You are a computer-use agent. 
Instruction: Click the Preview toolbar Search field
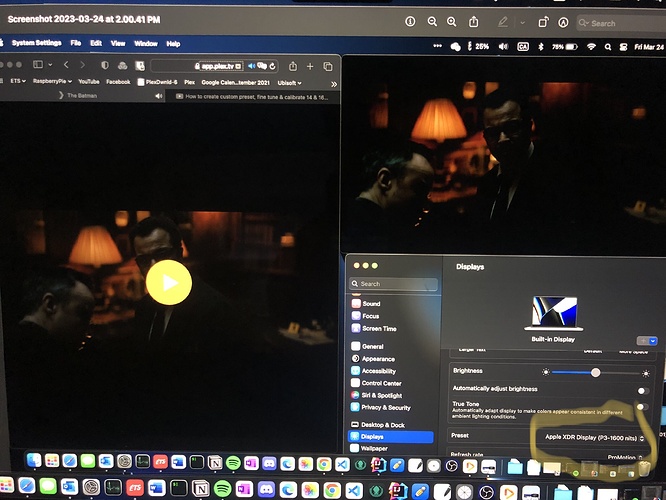point(621,23)
